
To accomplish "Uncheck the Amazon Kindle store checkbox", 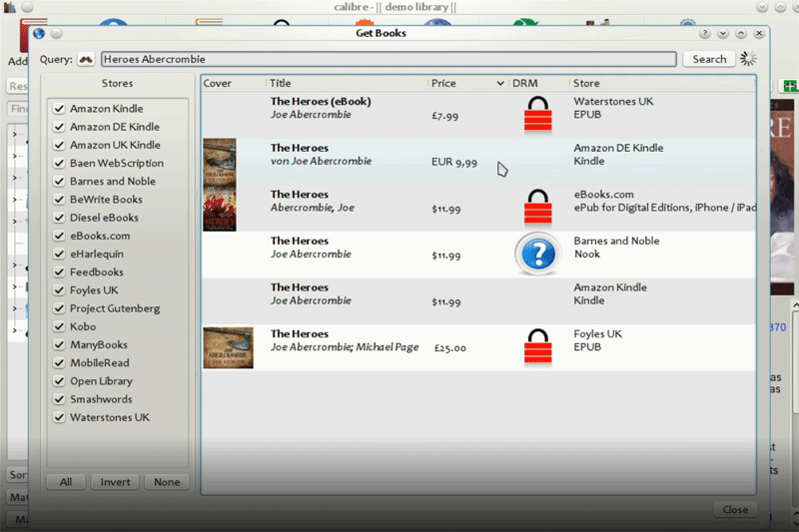I will pos(59,109).
